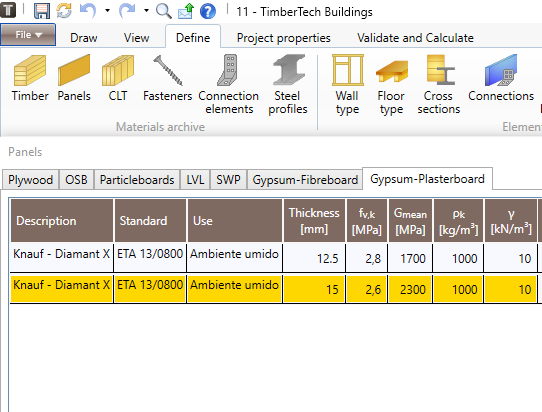
Task: Open the Connections definitions
Action: pyautogui.click(x=501, y=78)
